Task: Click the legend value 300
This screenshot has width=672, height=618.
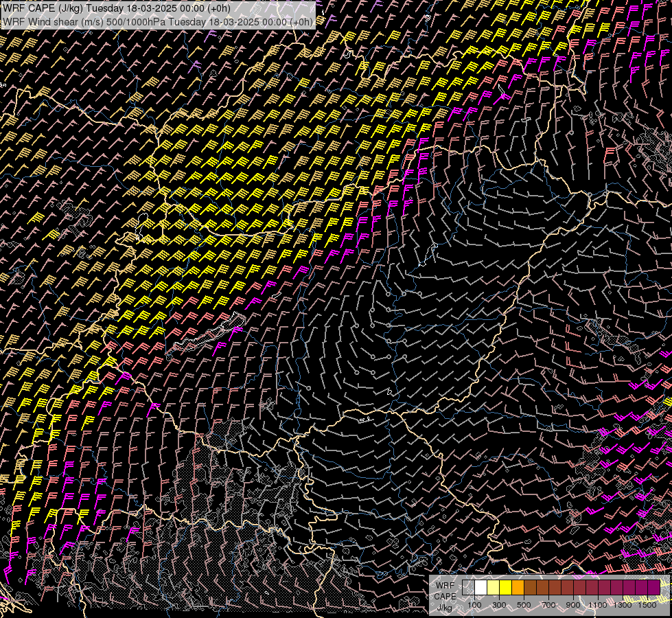Action: (499, 605)
